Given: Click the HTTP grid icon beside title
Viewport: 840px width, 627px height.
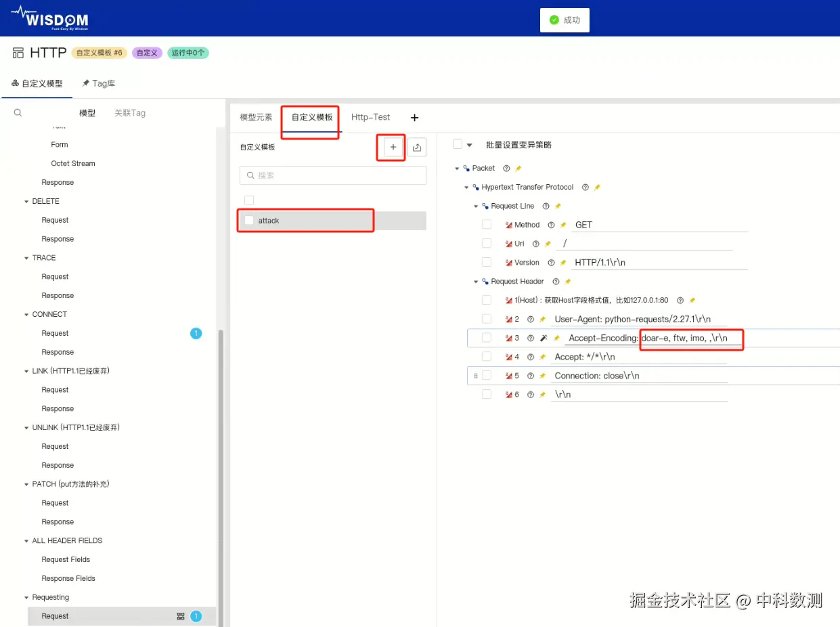Looking at the screenshot, I should click(18, 53).
